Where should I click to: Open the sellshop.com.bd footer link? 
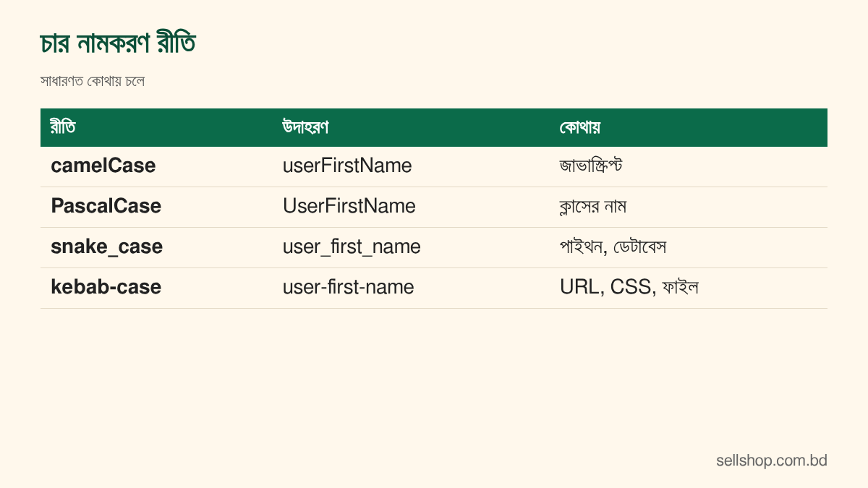tap(772, 461)
